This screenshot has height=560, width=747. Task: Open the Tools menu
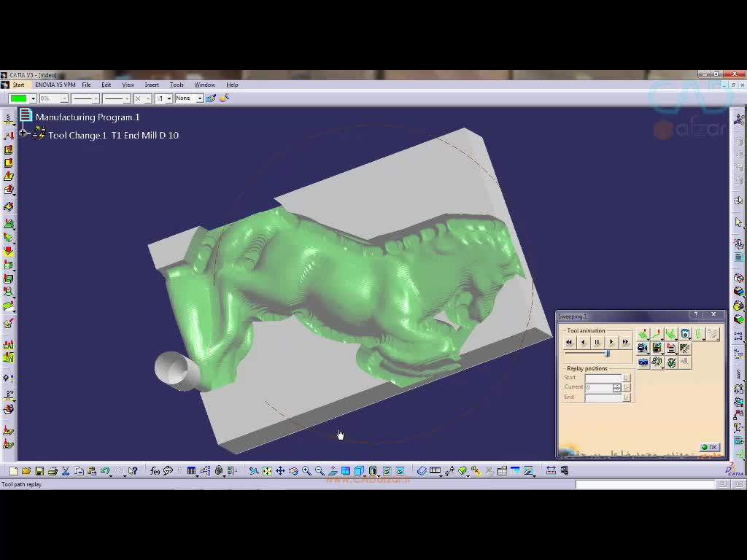[177, 85]
